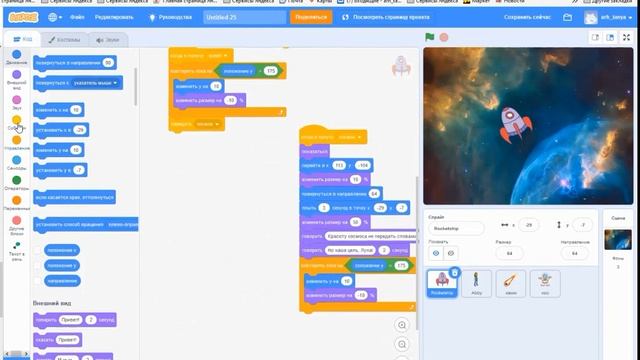Viewport: 640px width, 360px height.
Task: Click показаться block in right script
Action: click(x=314, y=151)
